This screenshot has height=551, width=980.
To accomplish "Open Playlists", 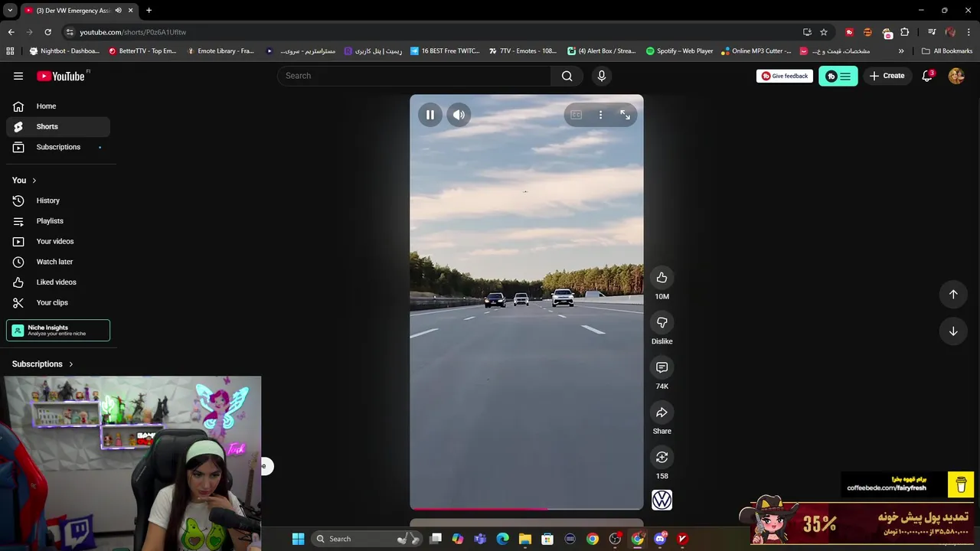I will [58, 221].
